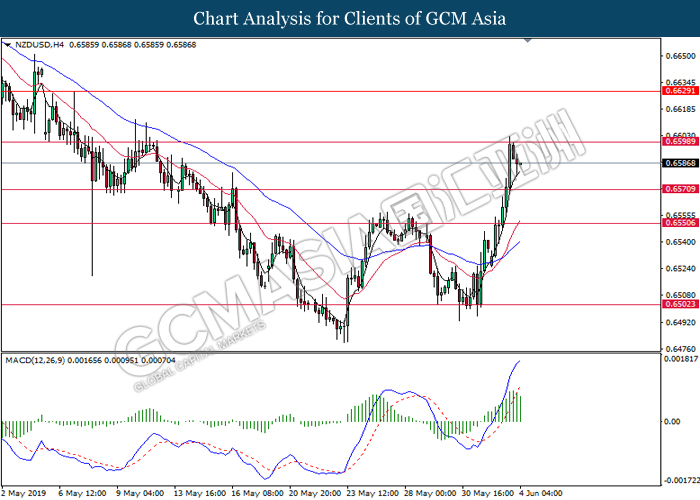
Task: Select the 0.65709 red price tag
Action: click(679, 189)
